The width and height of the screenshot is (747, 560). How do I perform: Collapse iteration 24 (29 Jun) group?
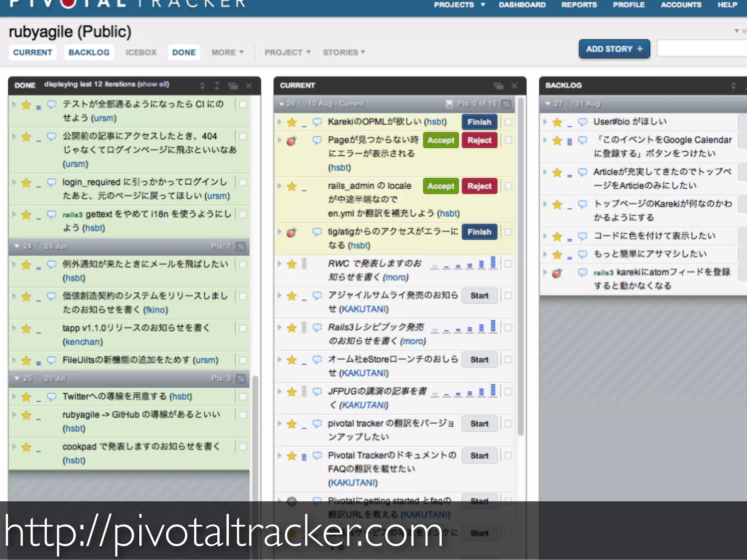[17, 246]
